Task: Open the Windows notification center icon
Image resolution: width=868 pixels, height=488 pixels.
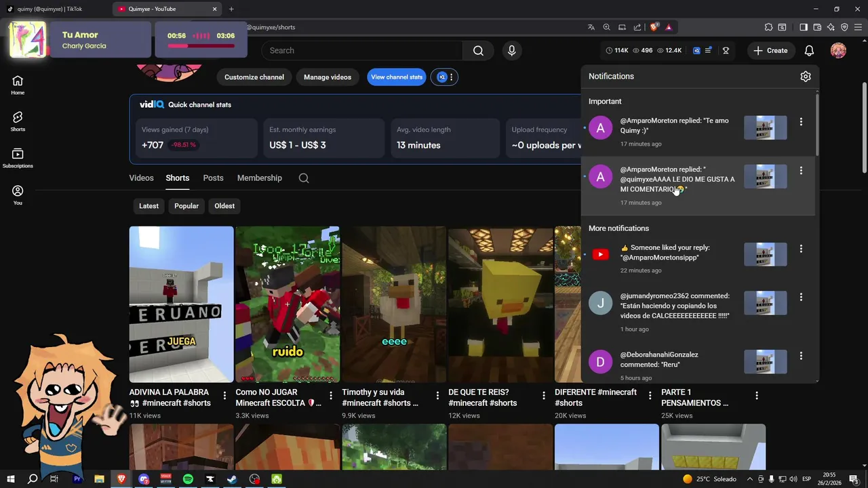Action: [x=854, y=479]
